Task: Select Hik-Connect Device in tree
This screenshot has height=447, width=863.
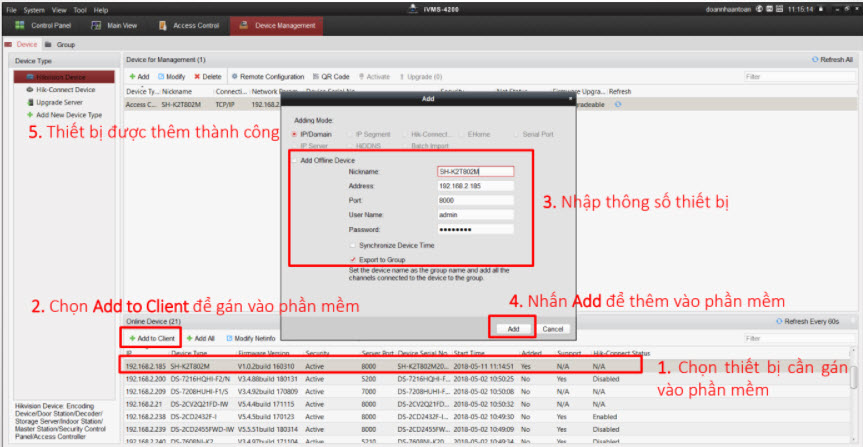Action: pos(62,89)
